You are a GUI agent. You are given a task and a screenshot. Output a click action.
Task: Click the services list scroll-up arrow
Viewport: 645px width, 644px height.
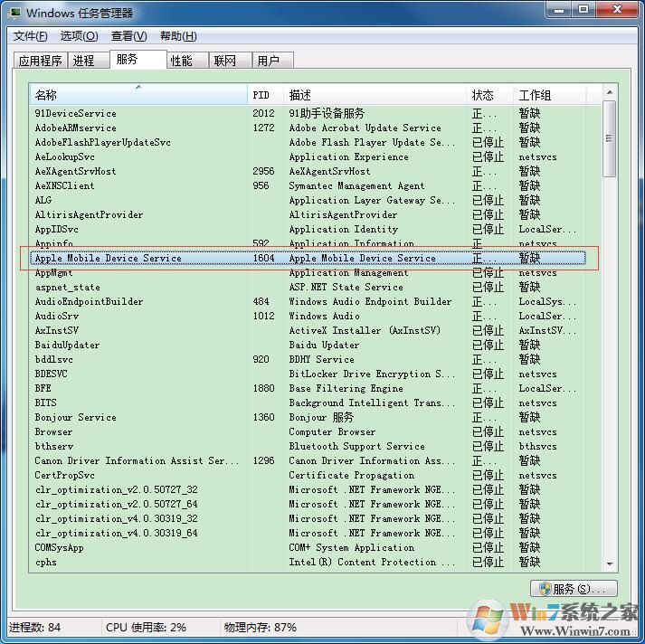(x=610, y=93)
